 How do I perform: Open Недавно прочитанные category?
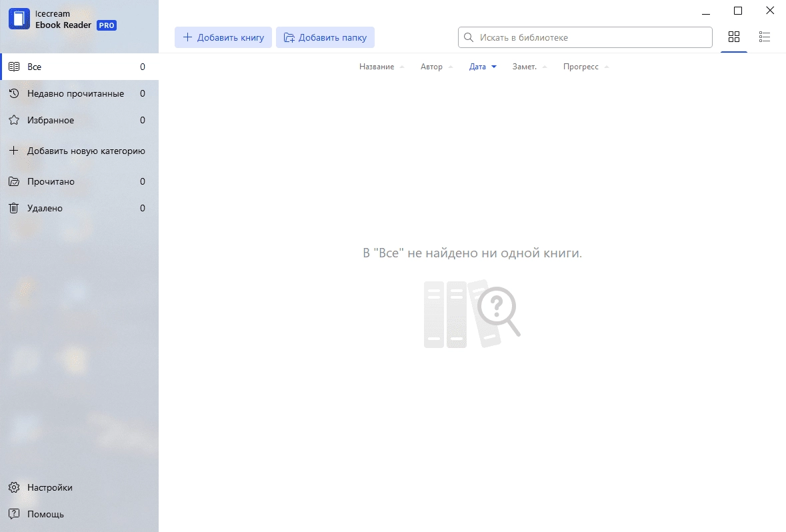[80, 93]
